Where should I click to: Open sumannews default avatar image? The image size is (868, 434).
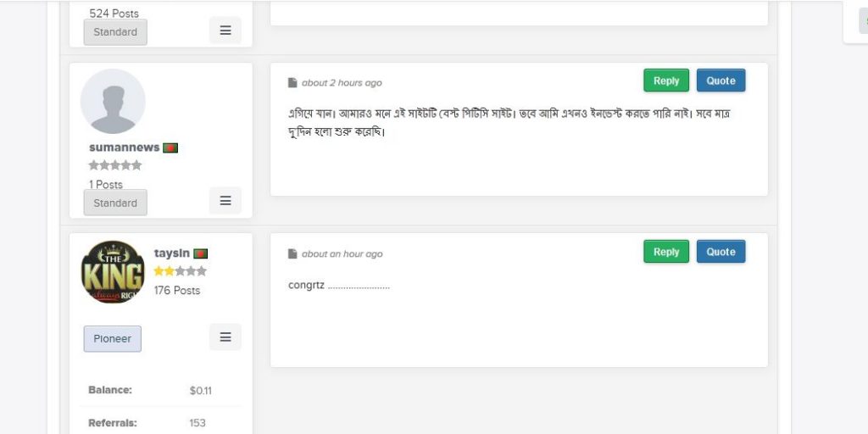(113, 102)
